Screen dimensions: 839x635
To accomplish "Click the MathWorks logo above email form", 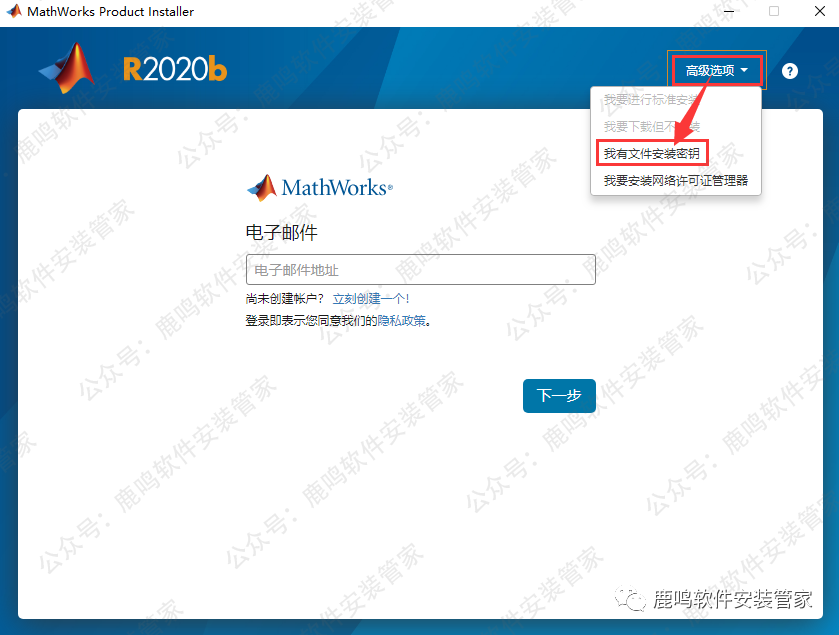I will pos(320,188).
